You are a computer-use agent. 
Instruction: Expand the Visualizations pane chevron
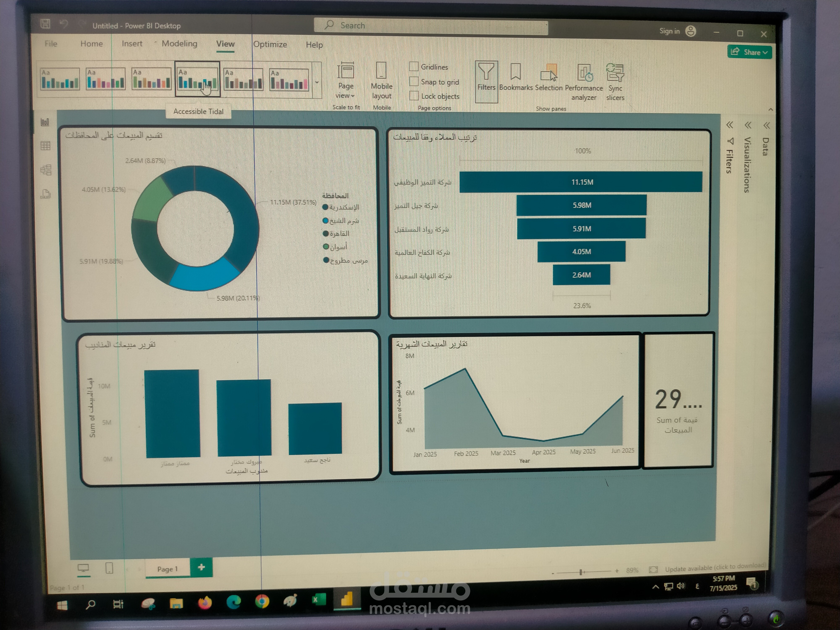pyautogui.click(x=748, y=125)
